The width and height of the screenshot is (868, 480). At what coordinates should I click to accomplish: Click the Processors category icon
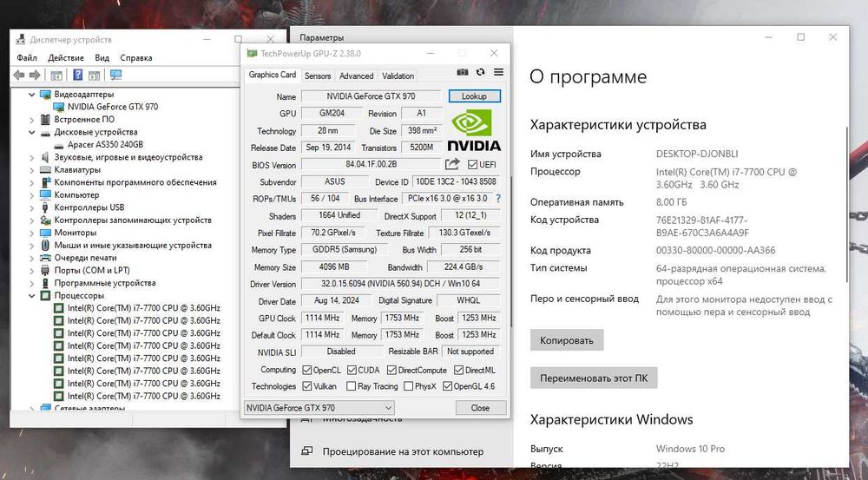tap(45, 296)
